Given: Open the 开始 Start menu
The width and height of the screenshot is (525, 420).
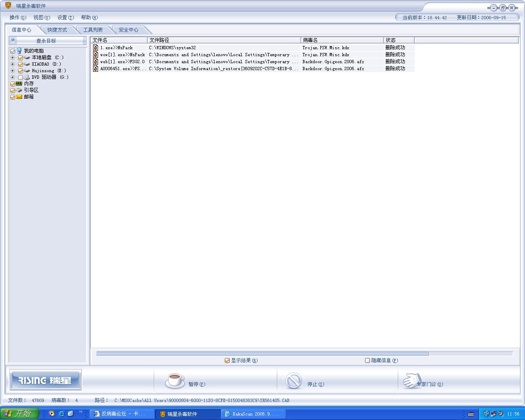Looking at the screenshot, I should (x=19, y=413).
